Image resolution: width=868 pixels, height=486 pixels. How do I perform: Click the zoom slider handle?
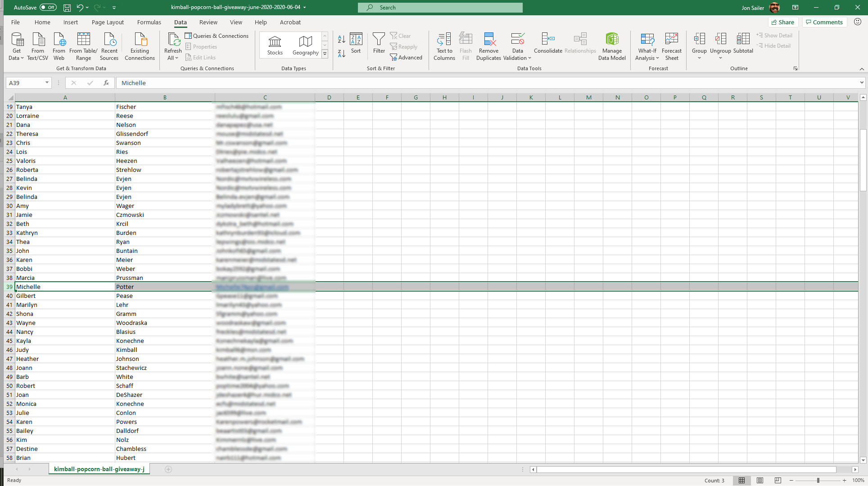pos(818,480)
